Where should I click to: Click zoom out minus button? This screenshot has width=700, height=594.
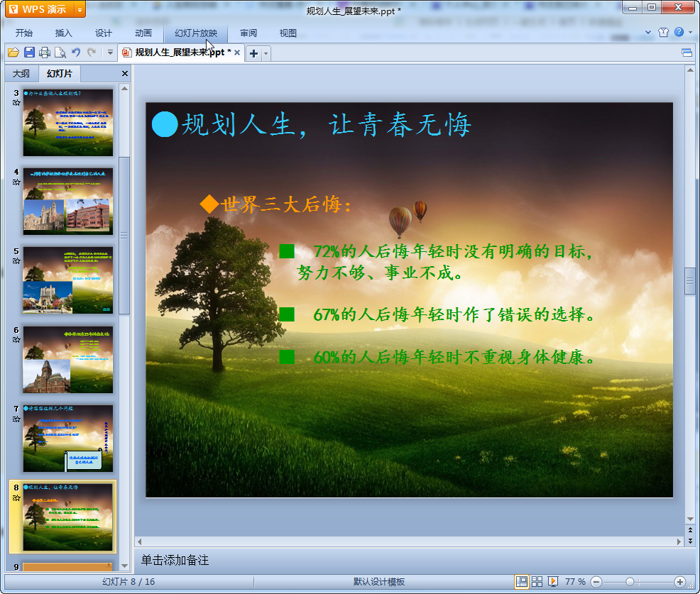[596, 582]
